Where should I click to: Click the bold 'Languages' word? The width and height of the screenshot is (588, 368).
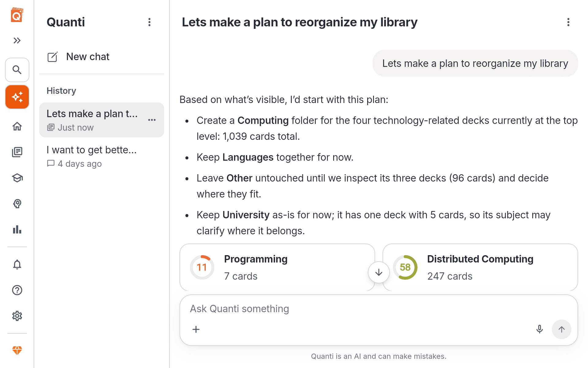[248, 157]
